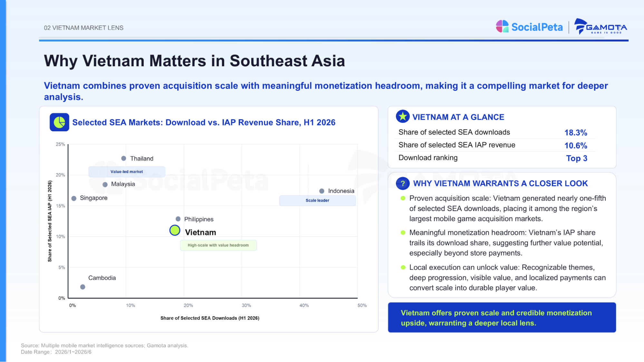Click the 'Share of selected SEA downloads' row label

click(x=454, y=132)
